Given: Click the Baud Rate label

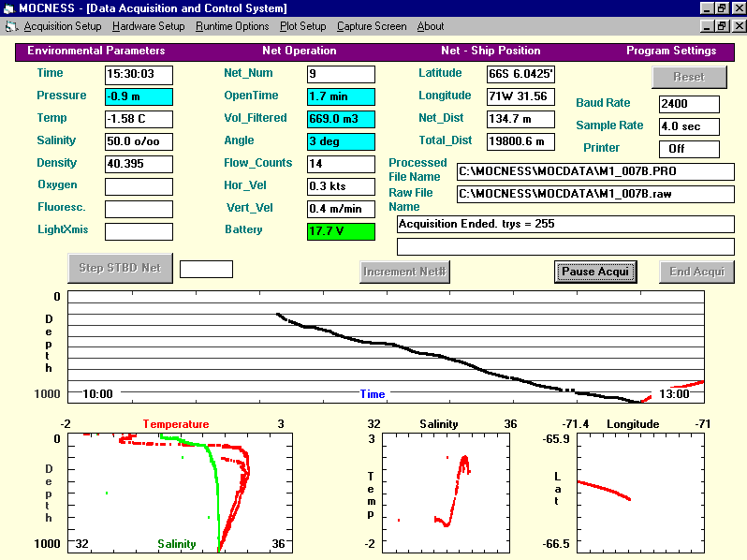Looking at the screenshot, I should coord(603,103).
